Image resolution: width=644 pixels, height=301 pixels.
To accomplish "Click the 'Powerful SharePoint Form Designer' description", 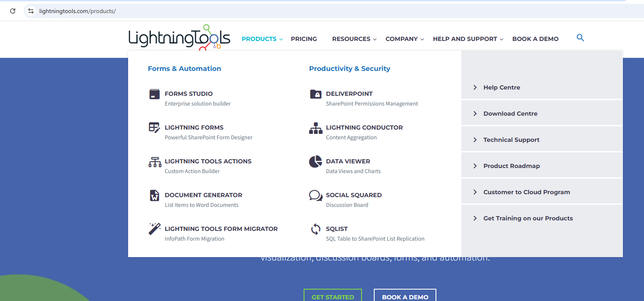I will [x=209, y=138].
